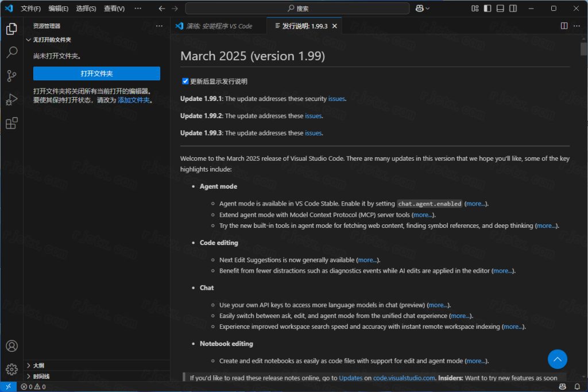Toggle the bottom panel
This screenshot has height=392, width=588.
(500, 8)
